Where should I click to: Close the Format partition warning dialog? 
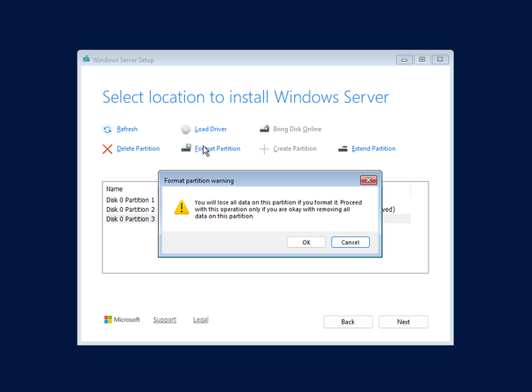tap(368, 180)
